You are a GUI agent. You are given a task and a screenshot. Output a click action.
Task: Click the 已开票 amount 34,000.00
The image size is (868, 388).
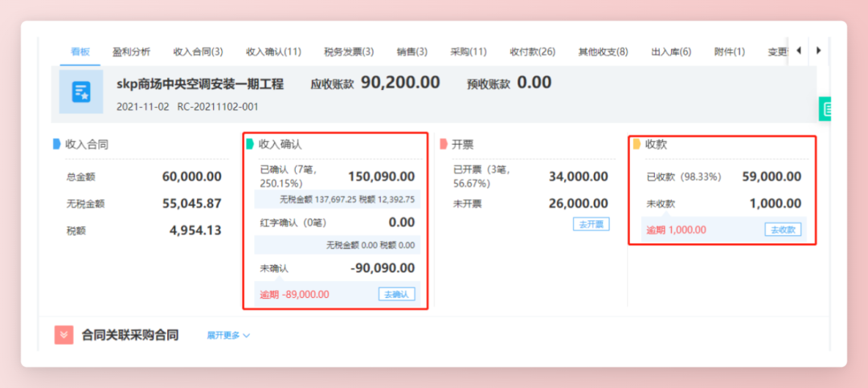point(579,177)
